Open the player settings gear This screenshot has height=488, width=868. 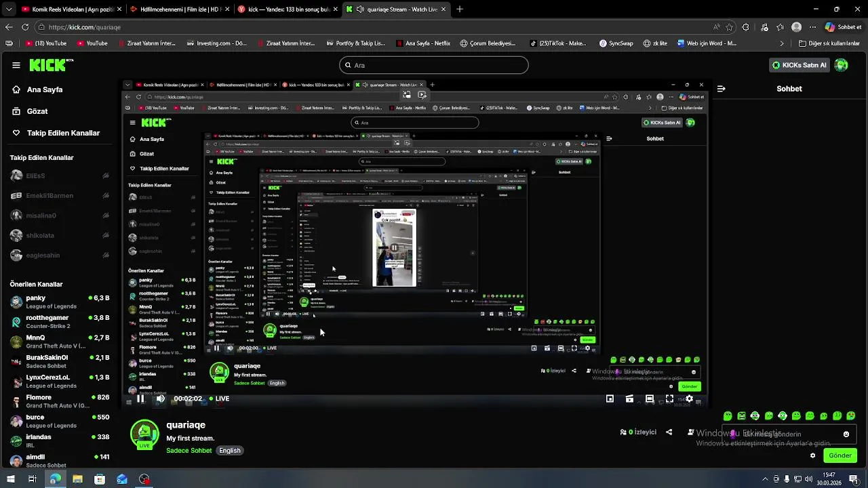tap(689, 399)
